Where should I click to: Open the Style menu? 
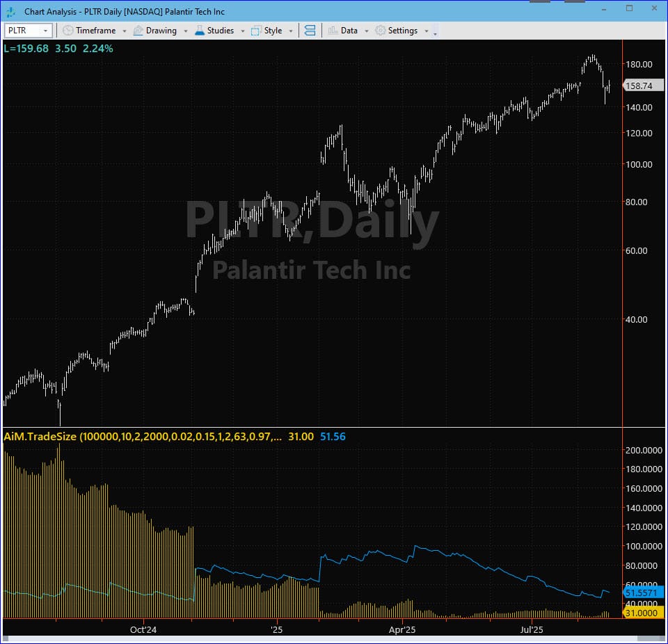coord(273,31)
